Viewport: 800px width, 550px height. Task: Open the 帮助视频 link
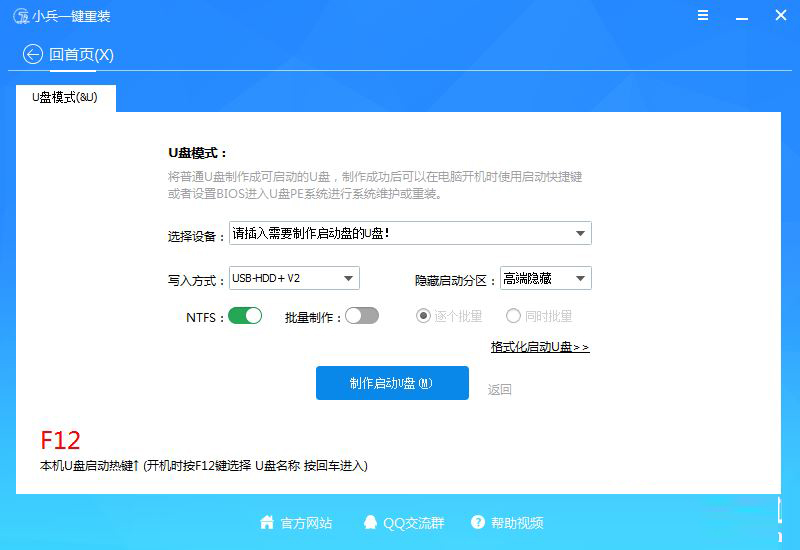[517, 523]
